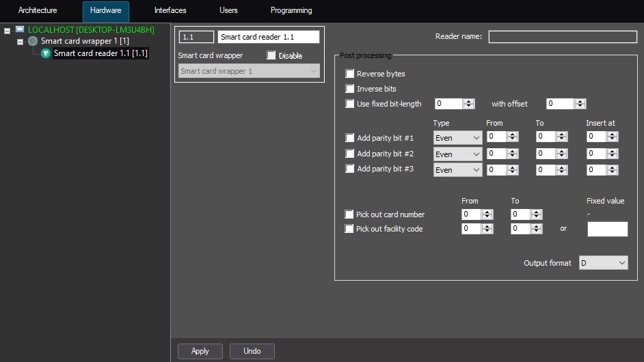
Task: Collapse the Smart card wrapper 1 node
Action: [x=21, y=42]
